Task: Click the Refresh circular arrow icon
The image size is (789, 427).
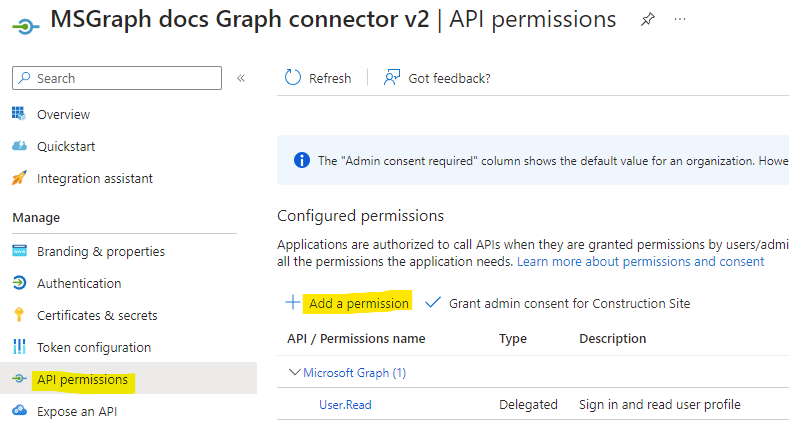Action: click(x=293, y=77)
